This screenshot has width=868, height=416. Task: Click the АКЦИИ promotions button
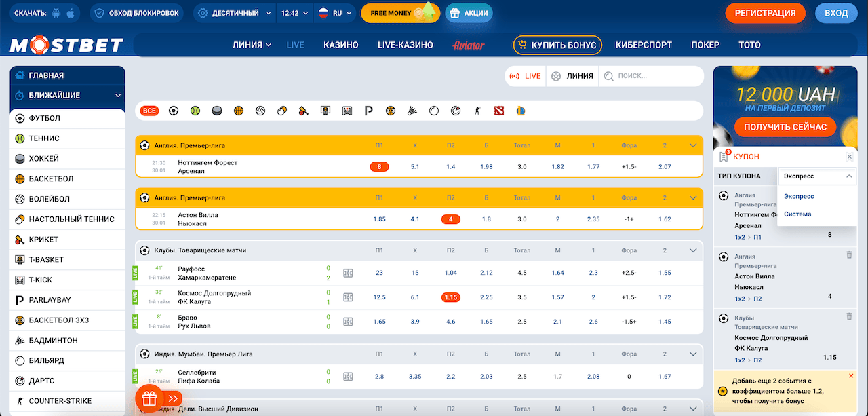469,13
